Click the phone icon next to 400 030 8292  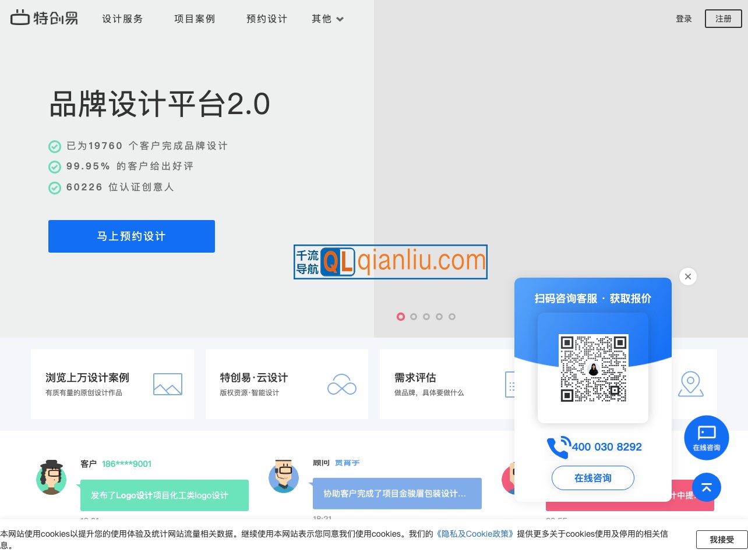pos(558,448)
